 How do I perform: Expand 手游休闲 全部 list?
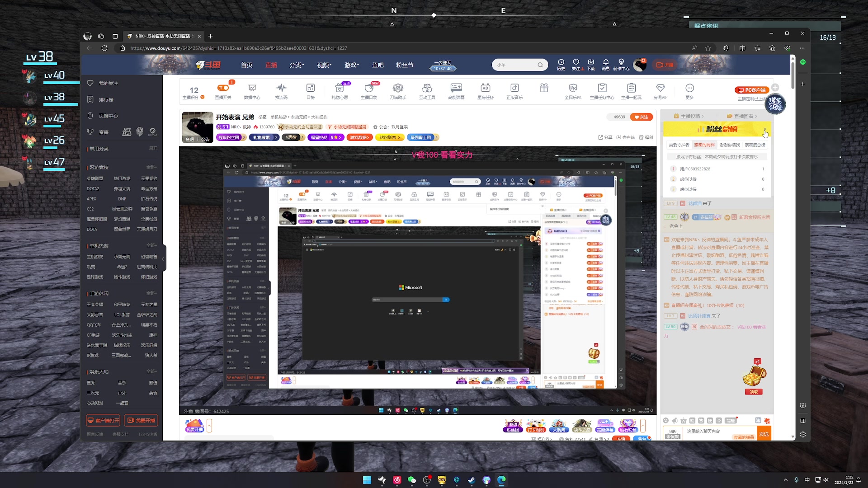pos(151,293)
